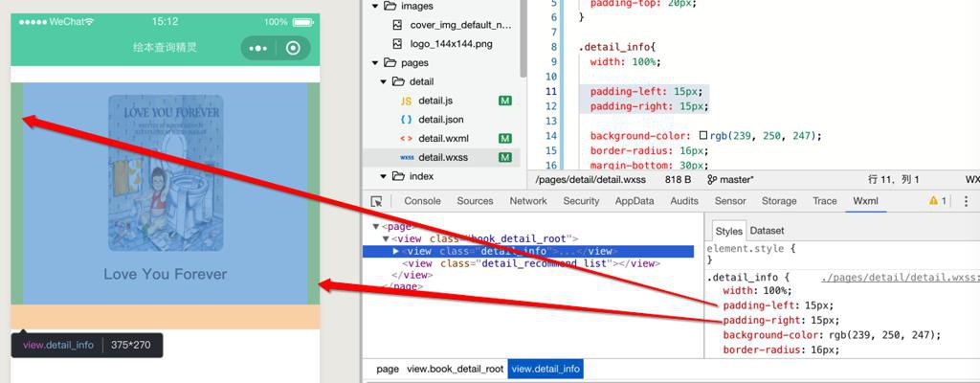Open the devtools kebab options menu
This screenshot has height=383, width=980.
(x=967, y=201)
